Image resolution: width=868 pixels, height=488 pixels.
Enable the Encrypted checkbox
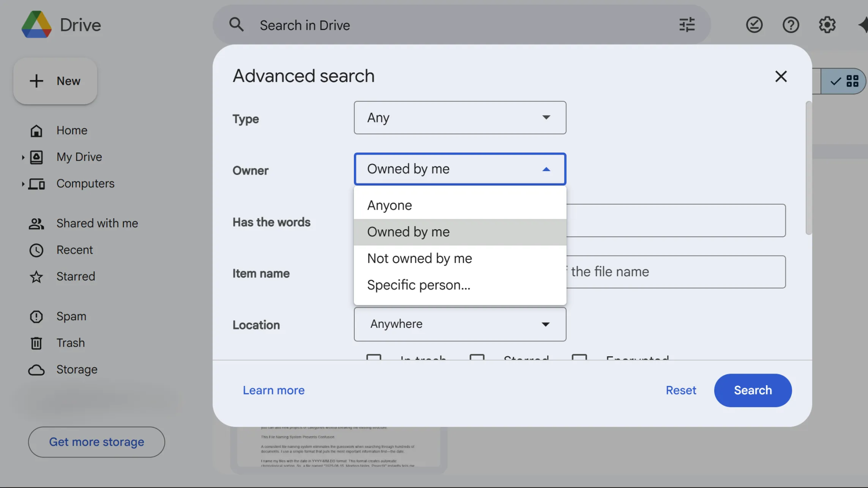click(579, 358)
